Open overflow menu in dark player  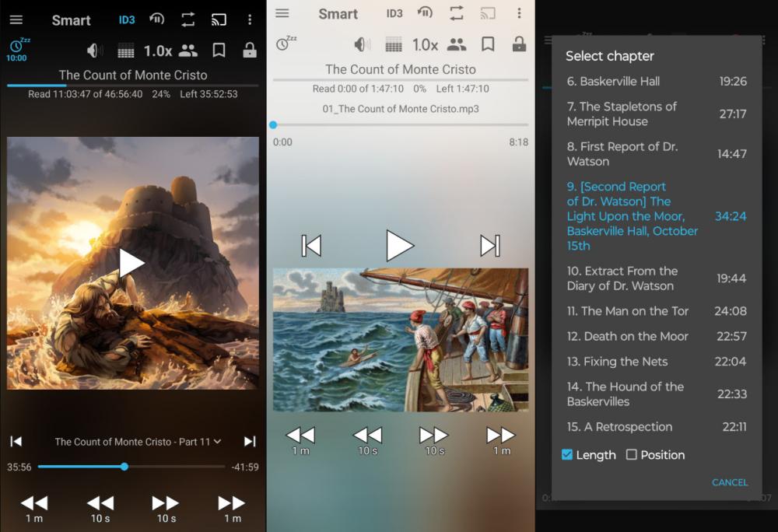coord(250,19)
